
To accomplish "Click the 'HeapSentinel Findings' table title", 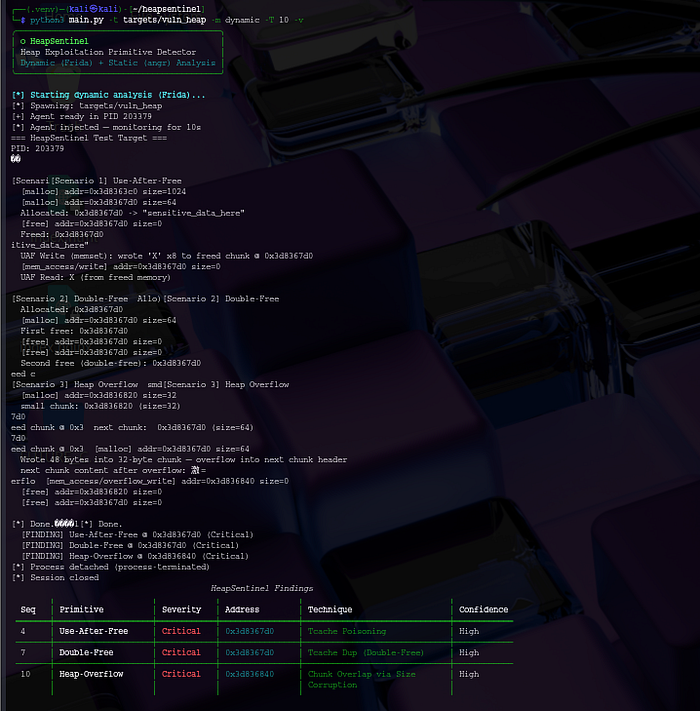I will (262, 589).
